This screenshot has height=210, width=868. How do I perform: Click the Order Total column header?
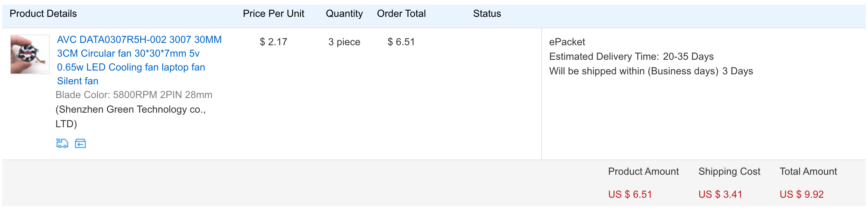click(x=401, y=14)
